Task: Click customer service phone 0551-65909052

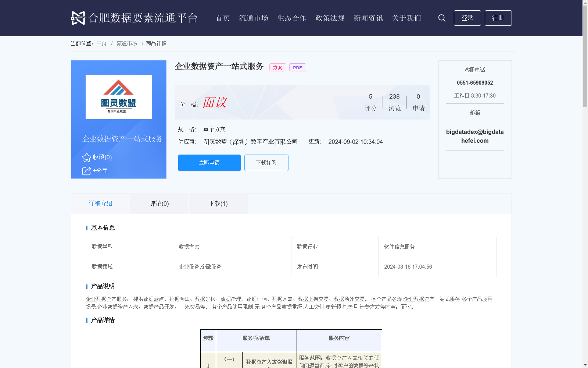Action: tap(475, 83)
